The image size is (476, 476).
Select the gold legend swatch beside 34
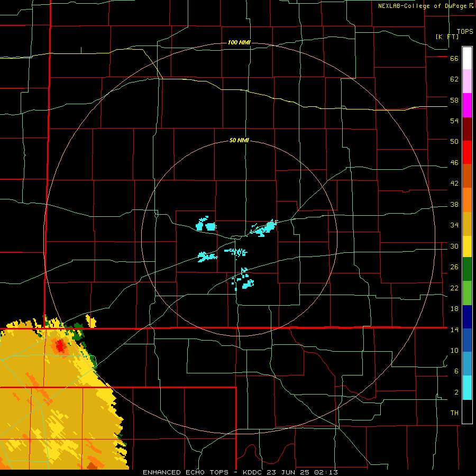[467, 224]
